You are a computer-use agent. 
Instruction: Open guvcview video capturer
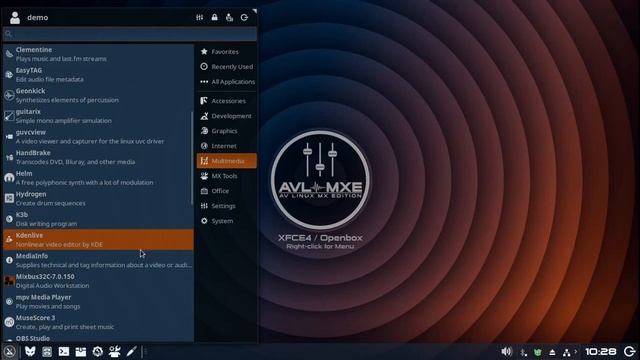tap(98, 136)
